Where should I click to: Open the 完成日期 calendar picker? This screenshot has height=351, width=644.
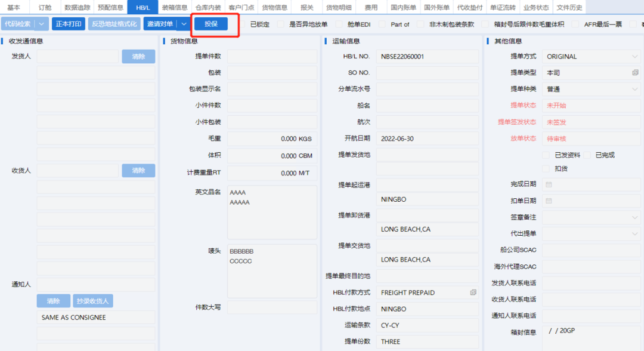[549, 184]
